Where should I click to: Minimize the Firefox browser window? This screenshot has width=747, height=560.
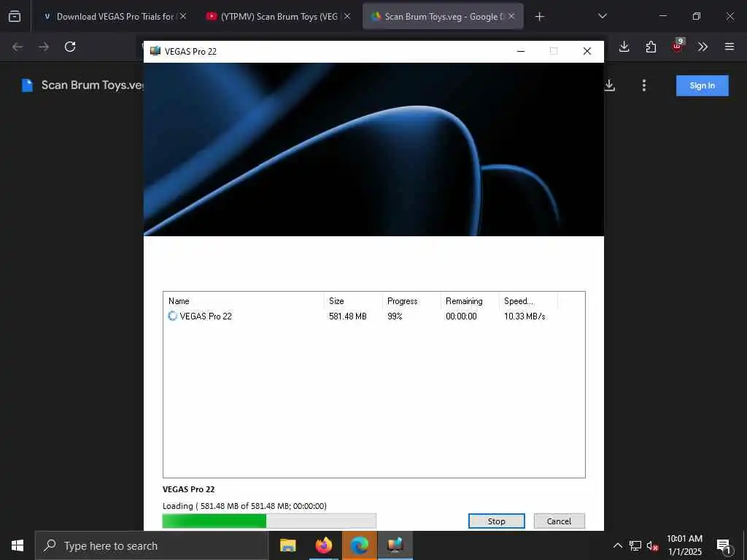point(662,16)
